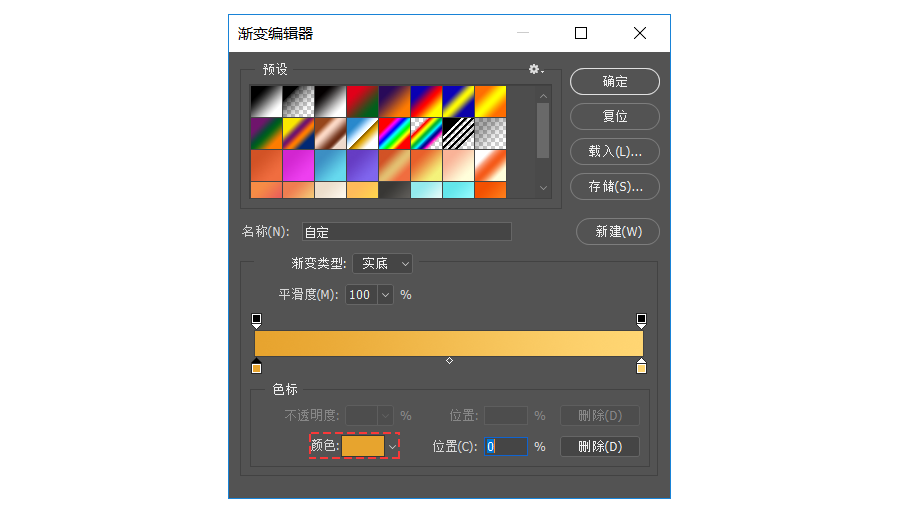Image resolution: width=900 pixels, height=519 pixels.
Task: Click the midpoint diamond below the gradient bar
Action: (x=449, y=361)
